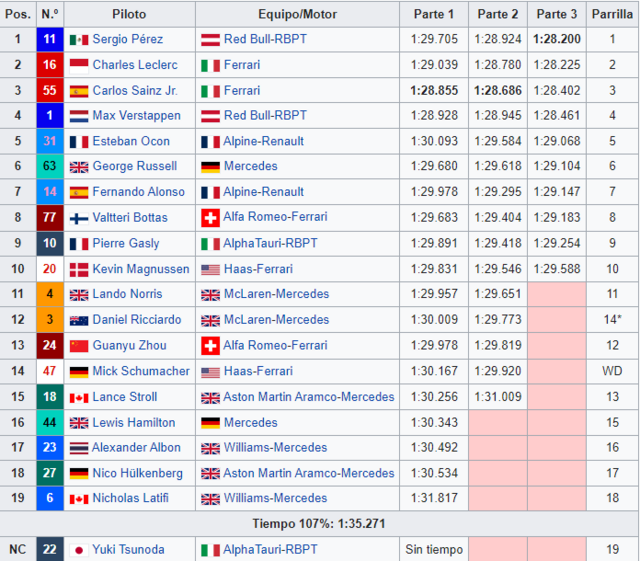Click the French flag beside Esteban Ocon
This screenshot has width=640, height=561.
pos(79,142)
